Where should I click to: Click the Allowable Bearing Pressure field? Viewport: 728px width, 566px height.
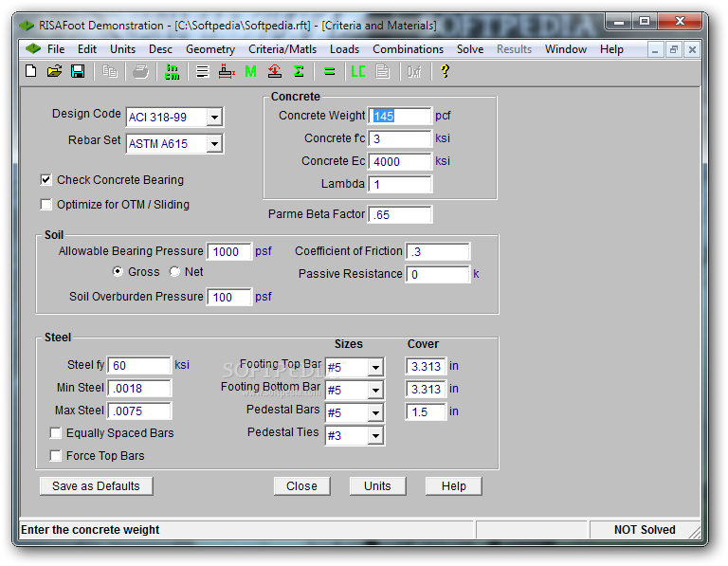(229, 251)
